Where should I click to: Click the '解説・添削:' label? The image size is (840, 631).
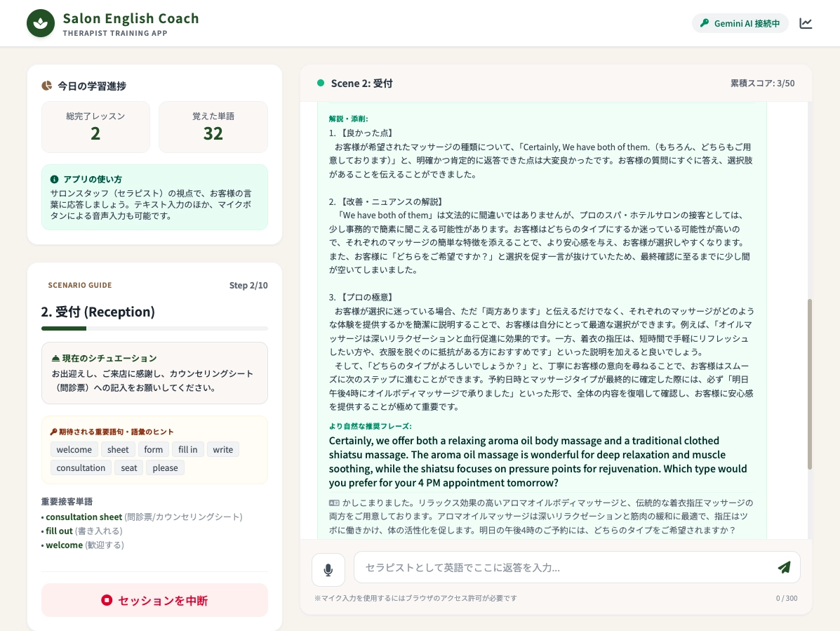(348, 119)
